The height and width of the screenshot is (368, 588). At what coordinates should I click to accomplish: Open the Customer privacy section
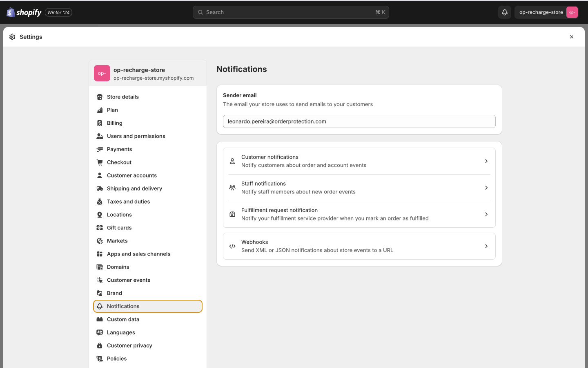[x=148, y=346]
